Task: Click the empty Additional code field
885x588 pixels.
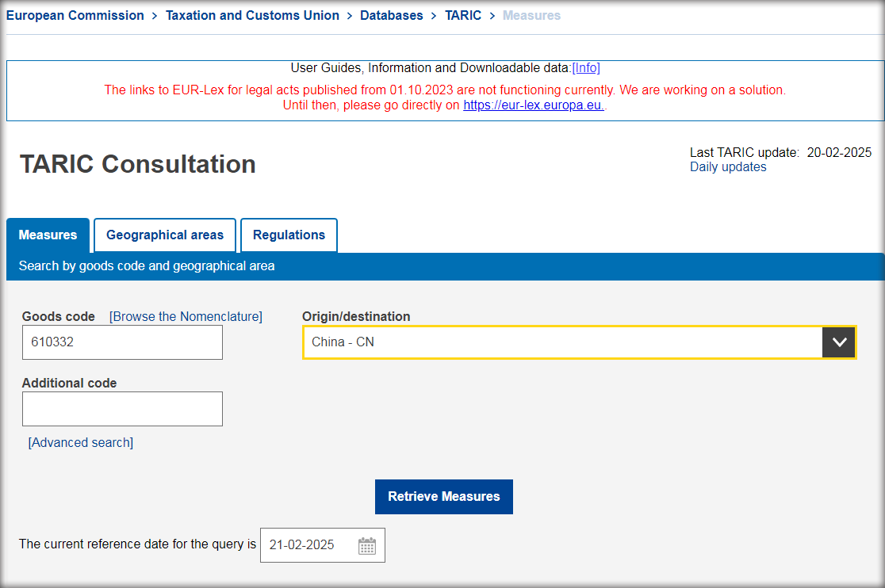Action: pos(122,409)
